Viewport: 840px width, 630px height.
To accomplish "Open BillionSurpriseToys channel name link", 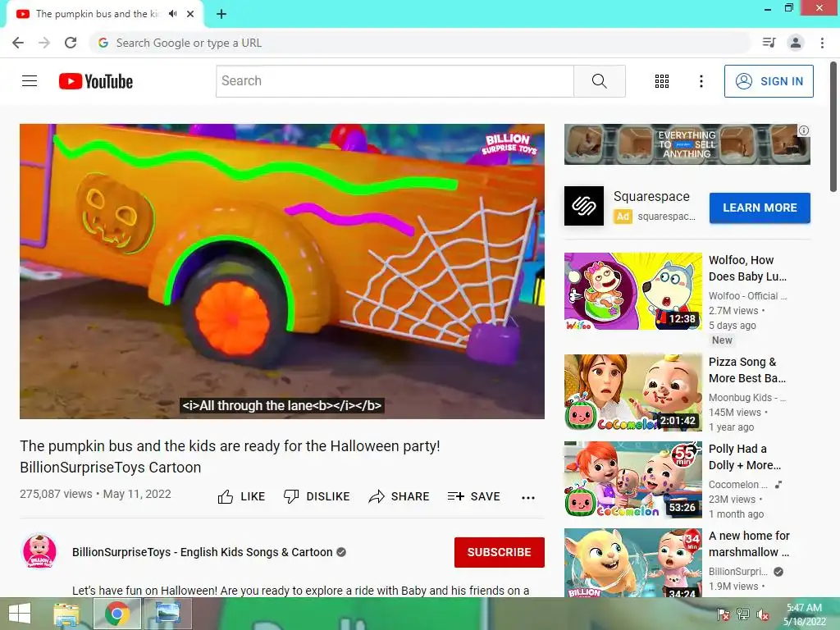I will tap(203, 552).
